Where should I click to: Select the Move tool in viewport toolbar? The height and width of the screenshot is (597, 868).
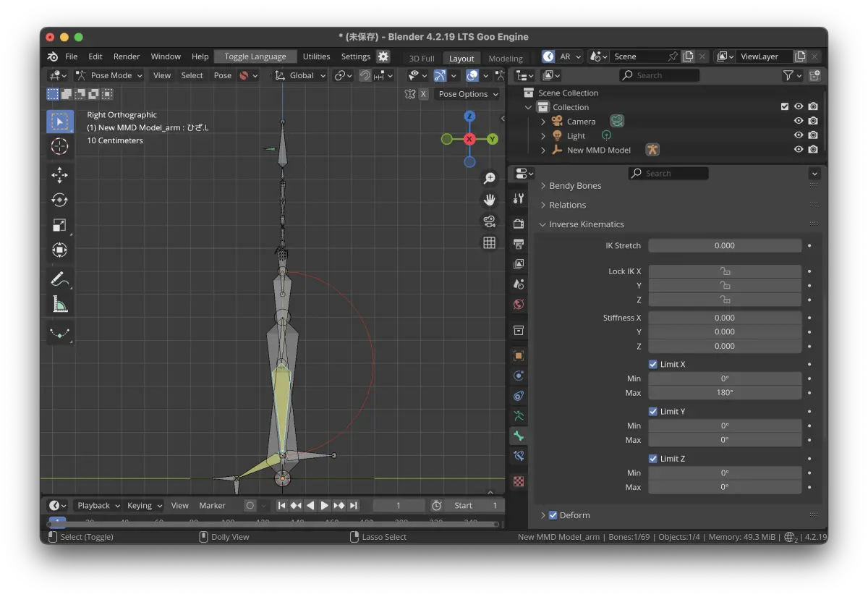tap(60, 175)
